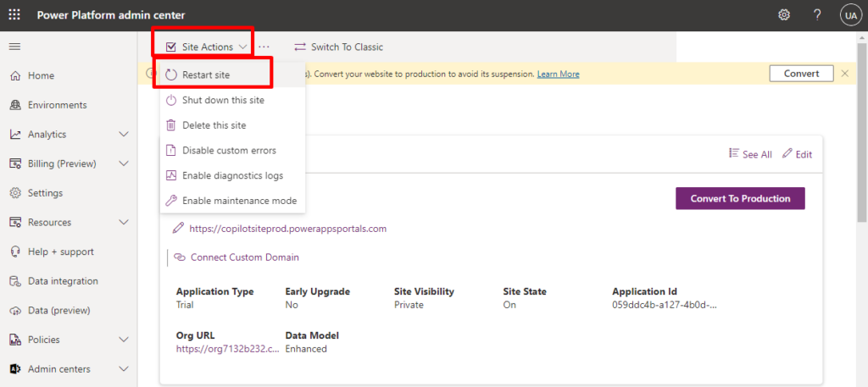Screen dimensions: 868x387
Task: Open the copilotsiteprod.powerappsportals.com URL
Action: [x=288, y=229]
